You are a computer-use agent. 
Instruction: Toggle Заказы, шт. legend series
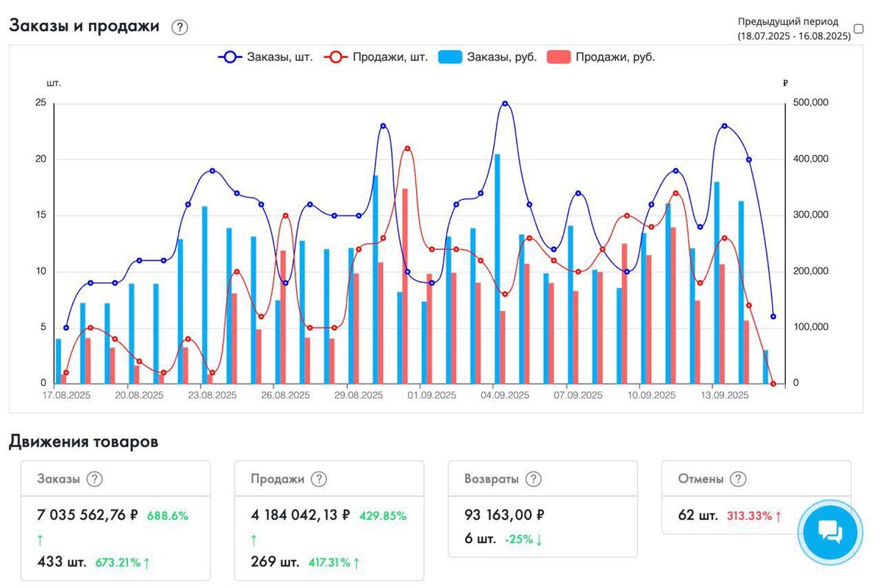(266, 57)
